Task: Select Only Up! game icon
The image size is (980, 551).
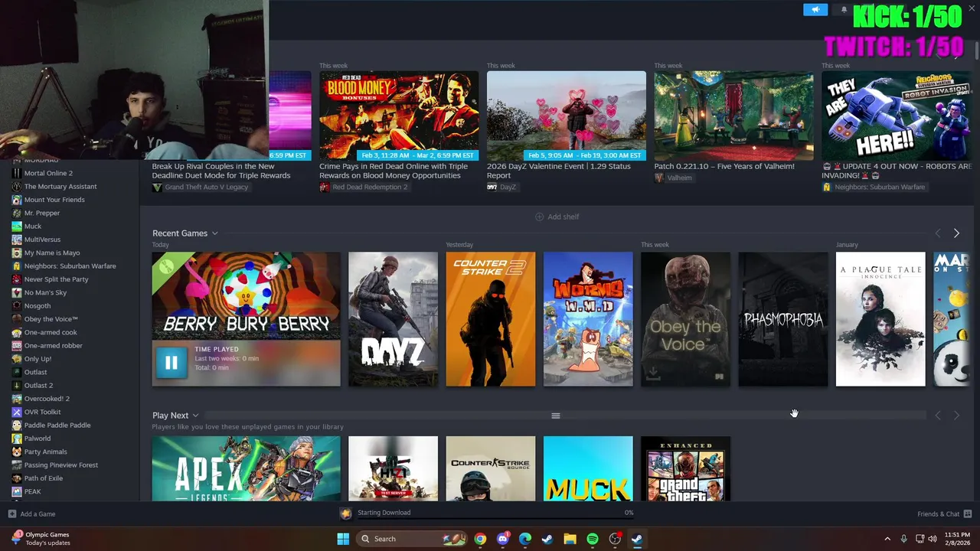Action: 17,359
